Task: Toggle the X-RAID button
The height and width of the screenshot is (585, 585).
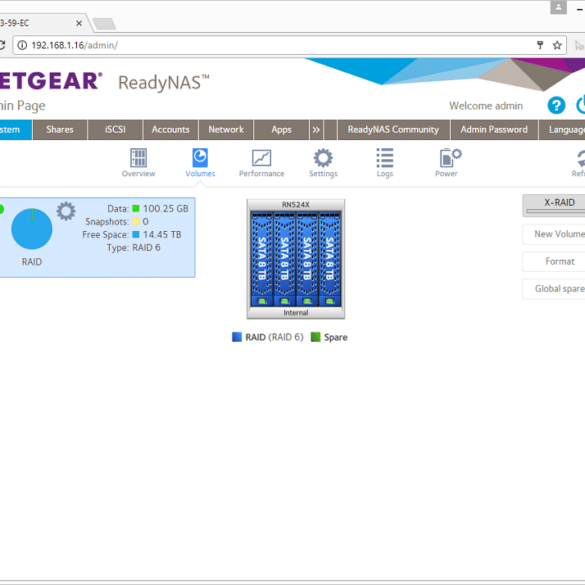Action: point(554,205)
